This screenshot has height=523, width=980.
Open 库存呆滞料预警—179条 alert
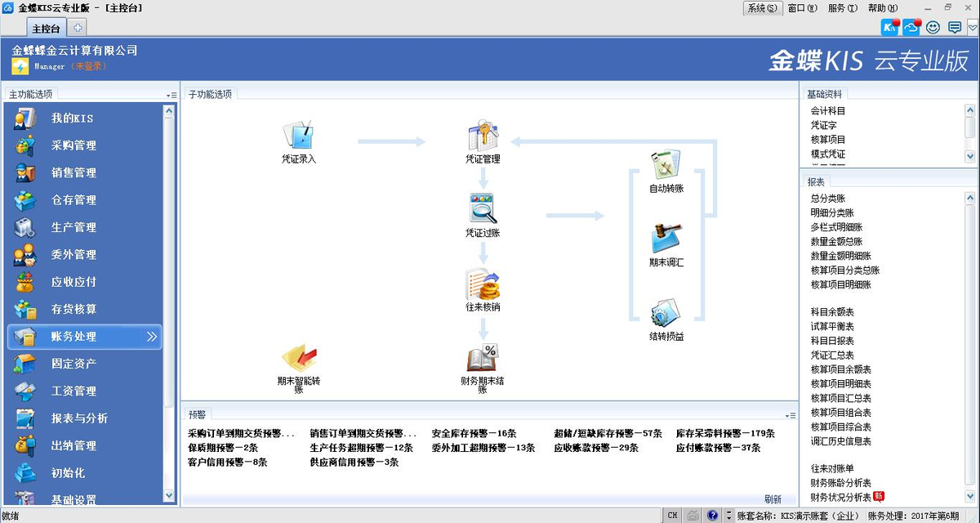pos(725,434)
